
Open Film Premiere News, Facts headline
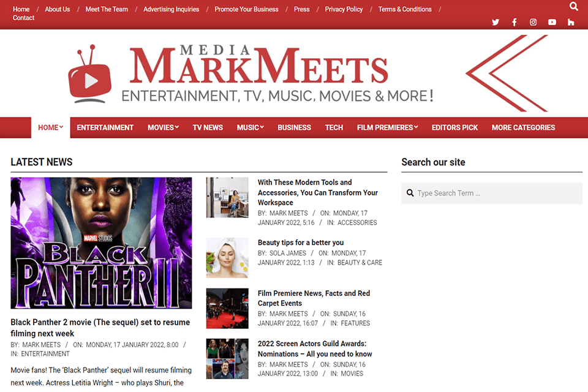[x=314, y=298]
